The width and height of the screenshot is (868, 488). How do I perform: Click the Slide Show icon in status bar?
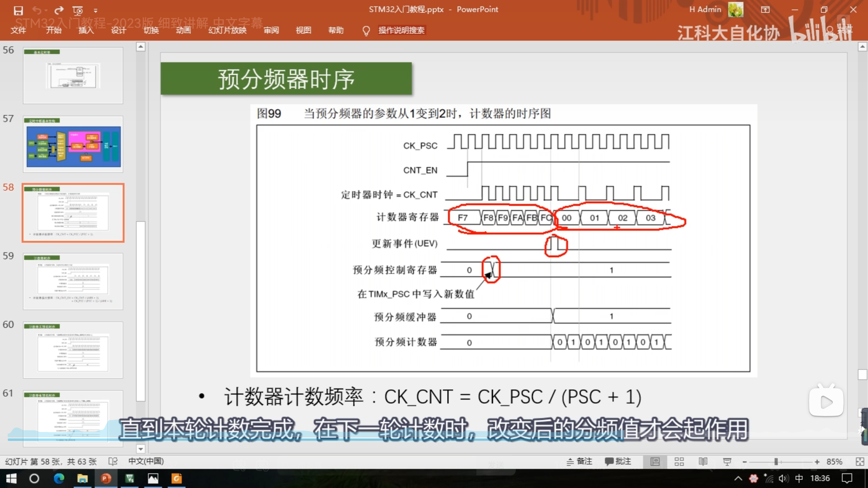(x=727, y=462)
